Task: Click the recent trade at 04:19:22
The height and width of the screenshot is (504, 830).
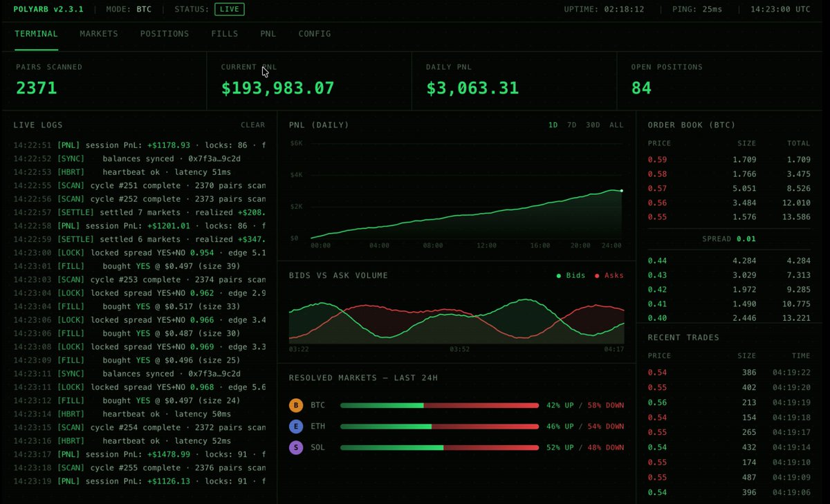Action: click(x=729, y=373)
